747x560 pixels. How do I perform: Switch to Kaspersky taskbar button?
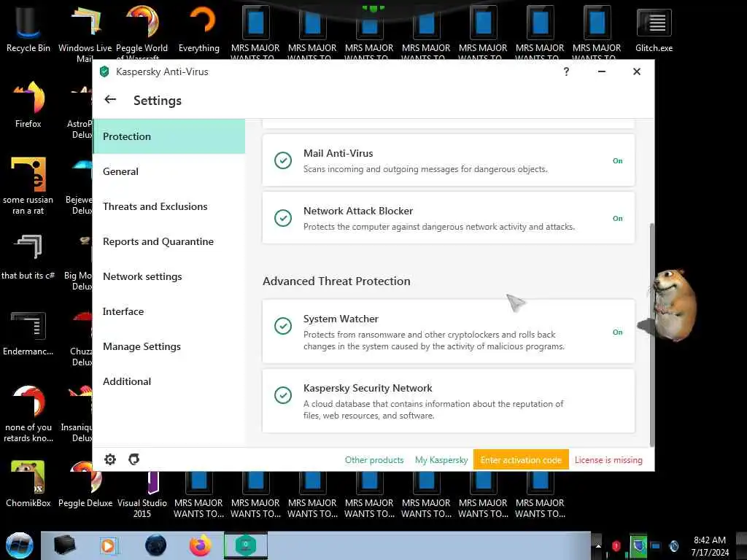(x=246, y=545)
